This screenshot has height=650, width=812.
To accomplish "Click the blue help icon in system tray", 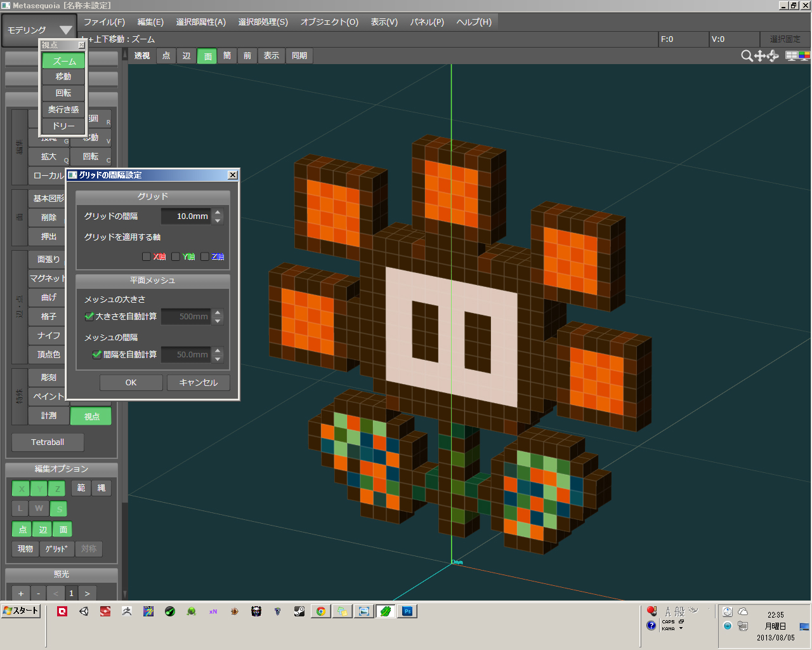I will click(x=652, y=625).
